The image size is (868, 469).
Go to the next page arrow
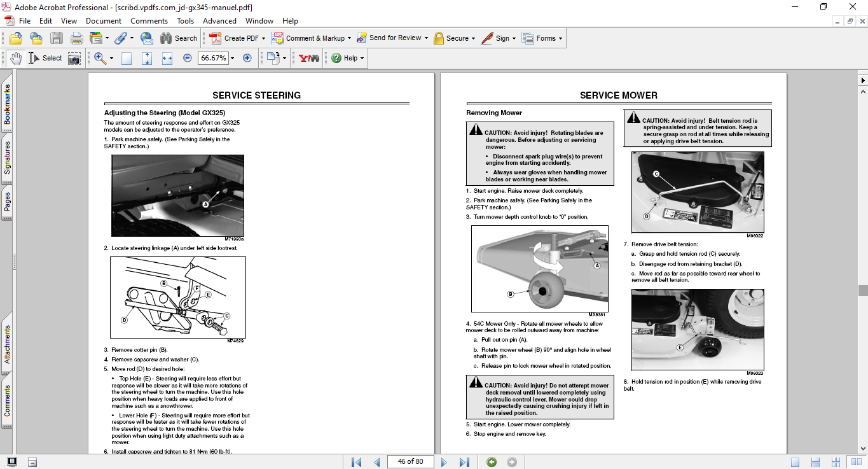point(444,462)
